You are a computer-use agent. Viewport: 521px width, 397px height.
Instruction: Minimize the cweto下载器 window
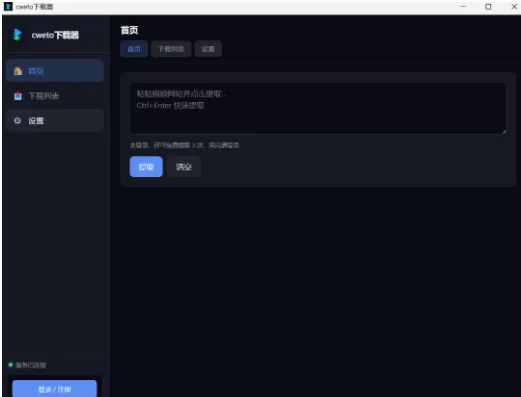[x=463, y=7]
